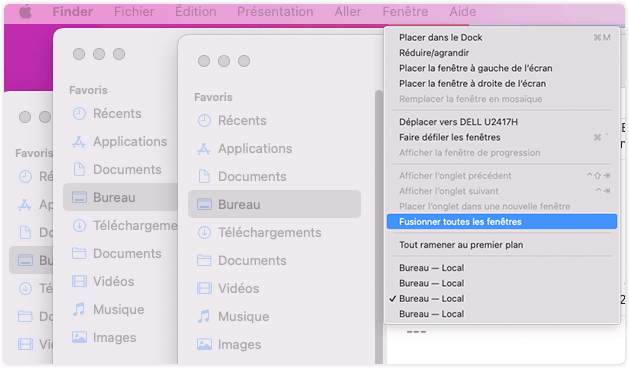Click film strip icon in rearmost Finder window
Viewport: 629px width, 368px height.
(x=26, y=344)
